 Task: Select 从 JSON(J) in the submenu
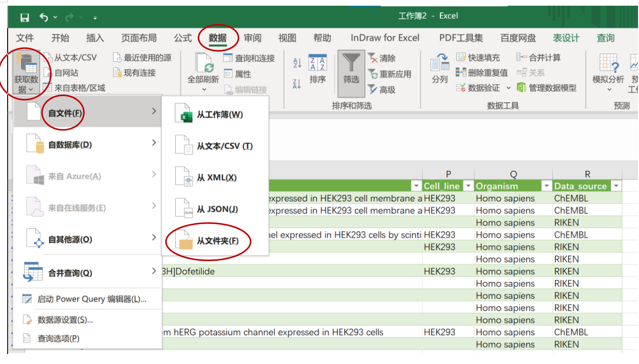215,209
